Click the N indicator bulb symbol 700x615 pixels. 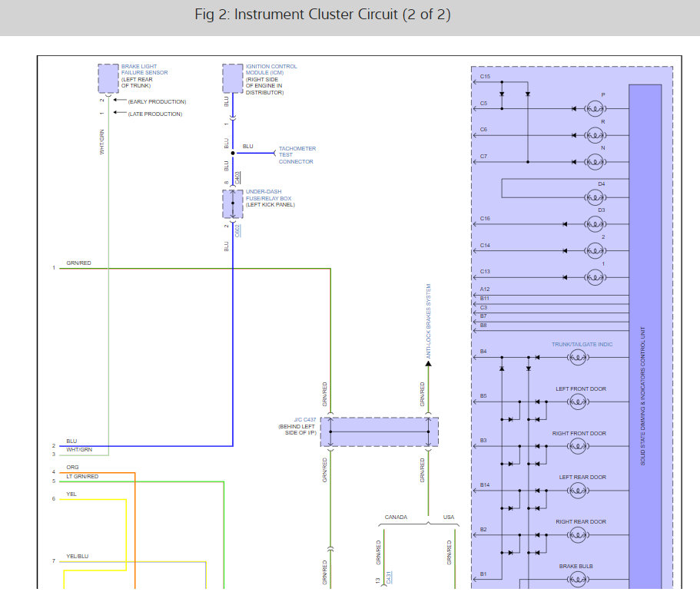(595, 162)
